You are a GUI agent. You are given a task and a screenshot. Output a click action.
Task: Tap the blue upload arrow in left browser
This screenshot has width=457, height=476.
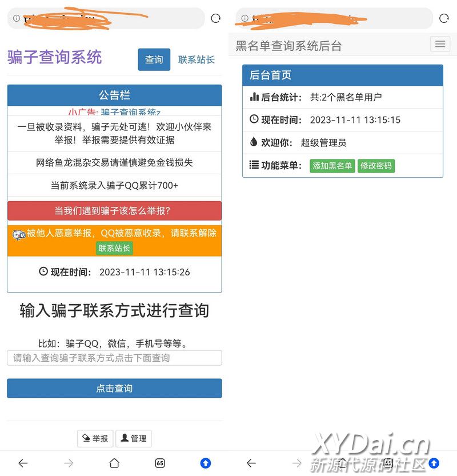click(x=206, y=463)
